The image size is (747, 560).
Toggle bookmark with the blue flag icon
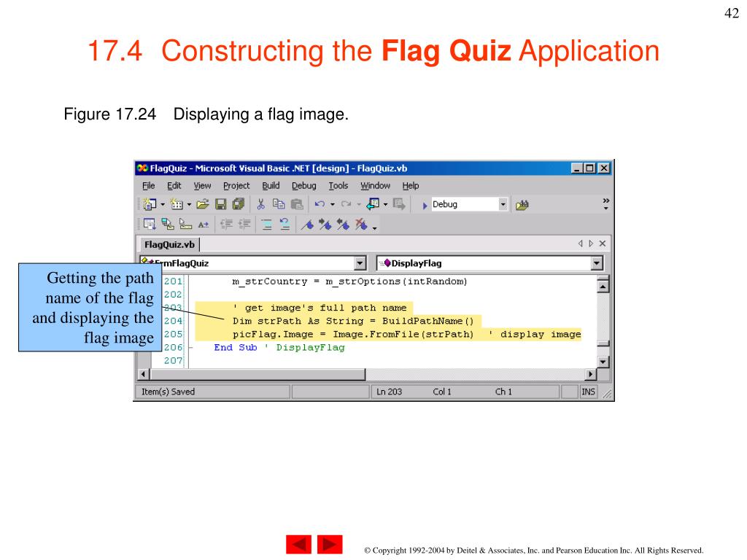[x=308, y=225]
